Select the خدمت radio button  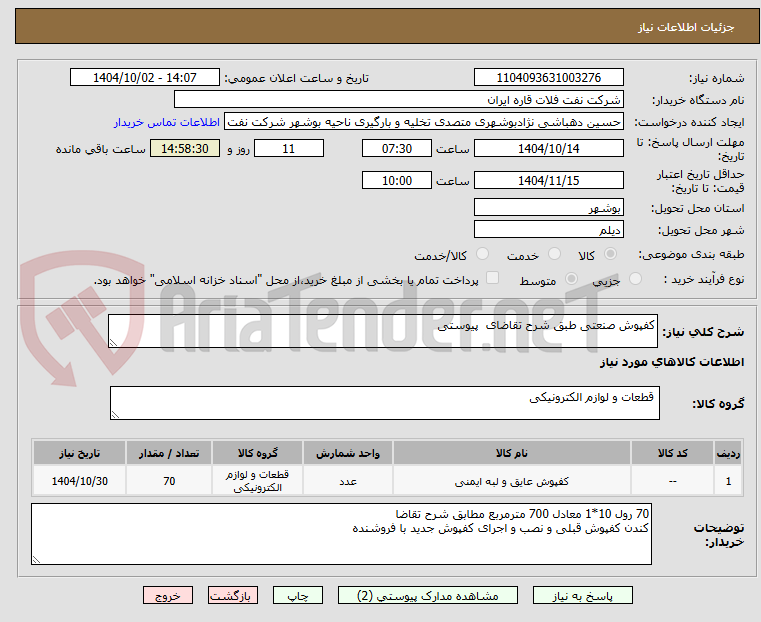554,254
